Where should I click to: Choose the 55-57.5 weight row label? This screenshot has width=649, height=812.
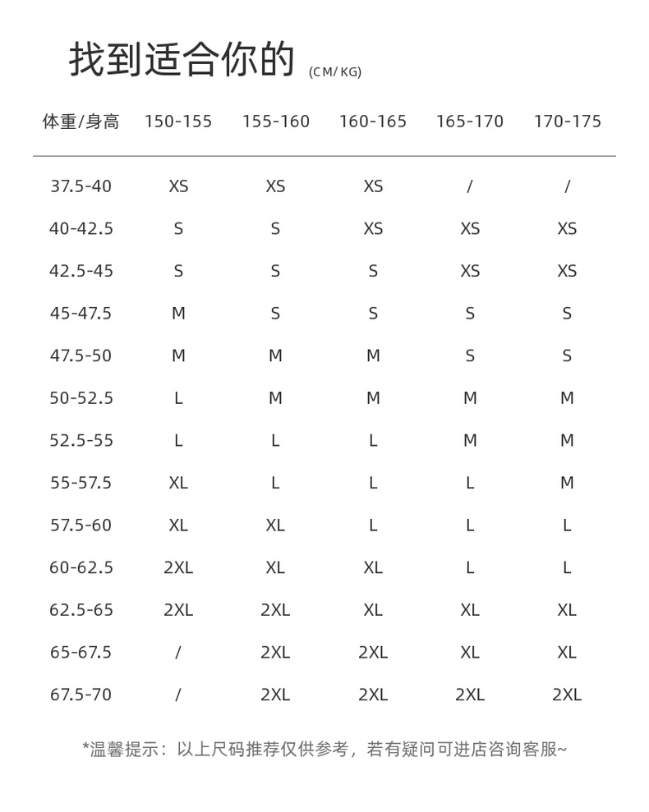click(x=81, y=483)
